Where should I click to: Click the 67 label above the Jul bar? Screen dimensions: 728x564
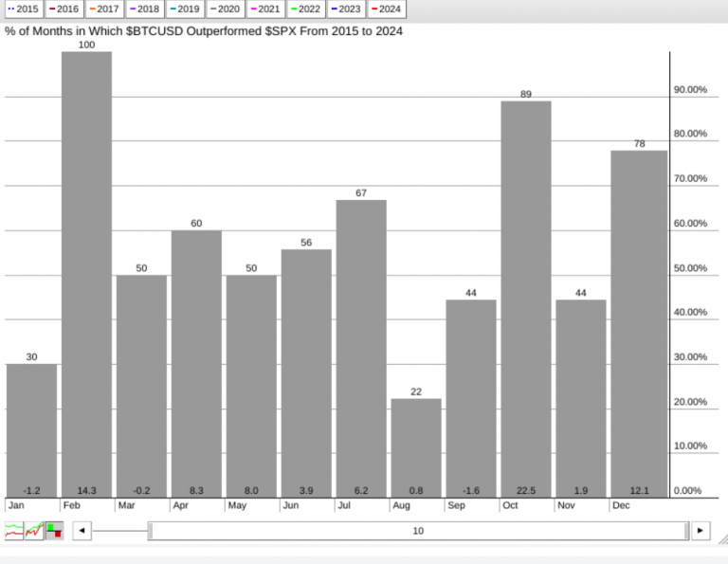tap(361, 192)
